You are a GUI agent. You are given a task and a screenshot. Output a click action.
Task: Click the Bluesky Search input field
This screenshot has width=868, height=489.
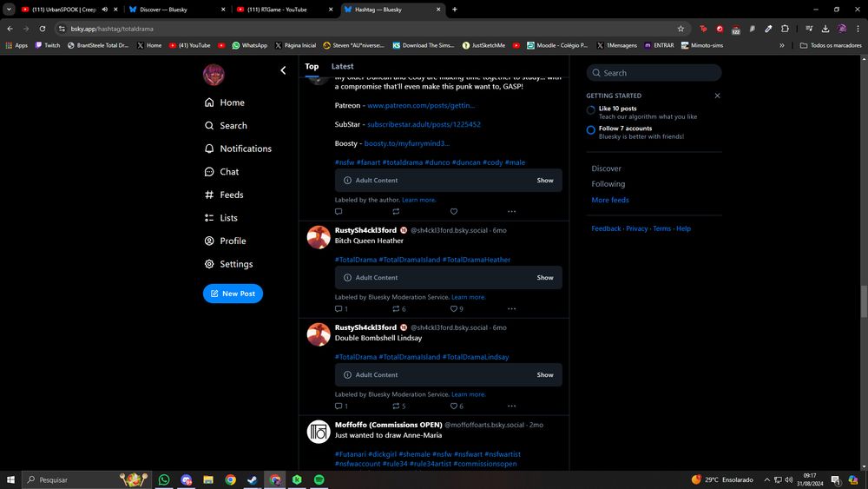[x=654, y=73]
